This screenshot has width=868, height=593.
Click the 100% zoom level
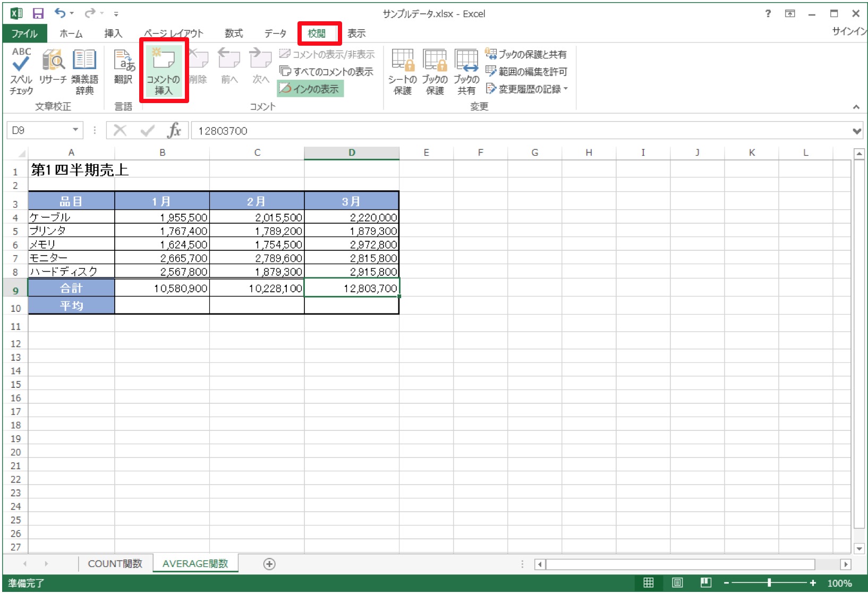(x=839, y=583)
